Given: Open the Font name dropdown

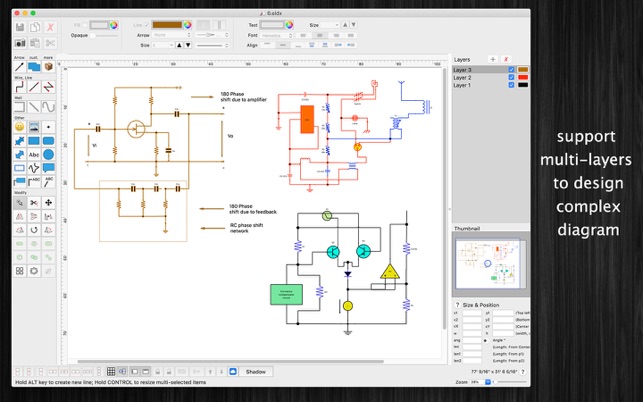Looking at the screenshot, I should point(277,36).
